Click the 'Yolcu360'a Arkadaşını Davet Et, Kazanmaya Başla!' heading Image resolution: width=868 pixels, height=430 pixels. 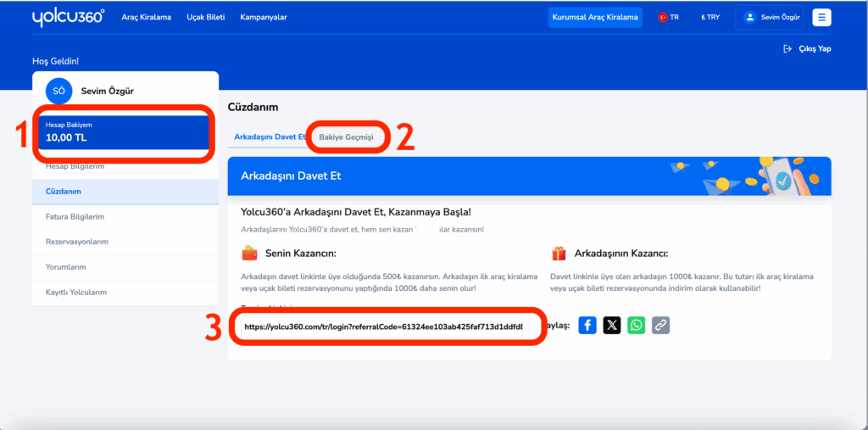tap(357, 212)
